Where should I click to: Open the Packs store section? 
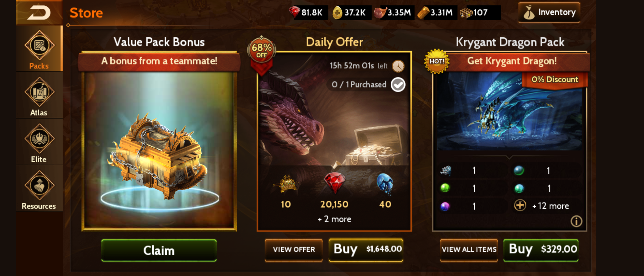pyautogui.click(x=39, y=49)
